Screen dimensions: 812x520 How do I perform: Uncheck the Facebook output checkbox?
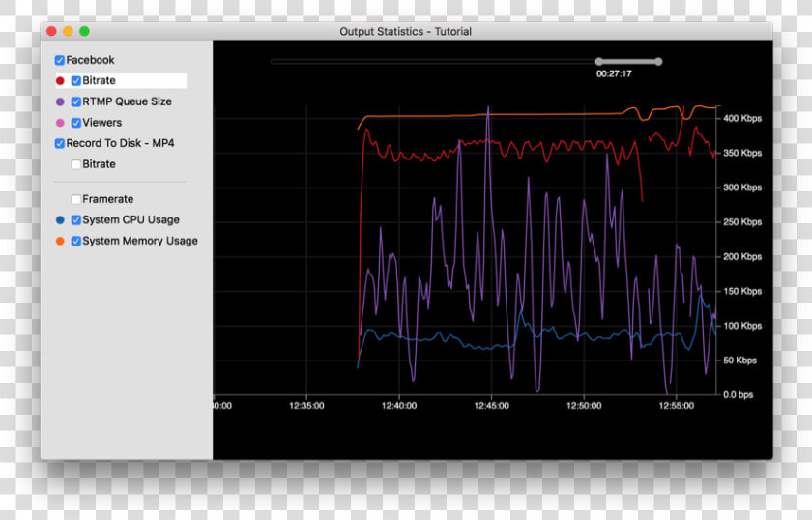point(60,60)
